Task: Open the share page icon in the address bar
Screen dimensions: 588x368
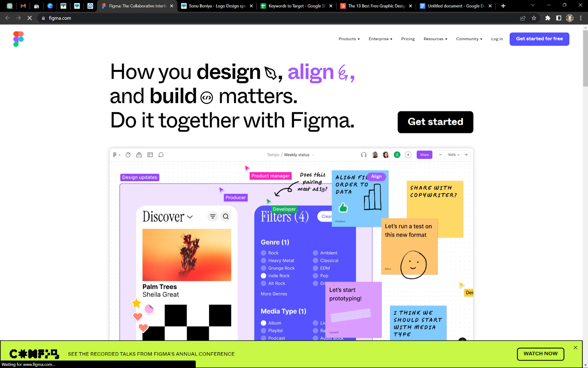Action: pyautogui.click(x=523, y=18)
